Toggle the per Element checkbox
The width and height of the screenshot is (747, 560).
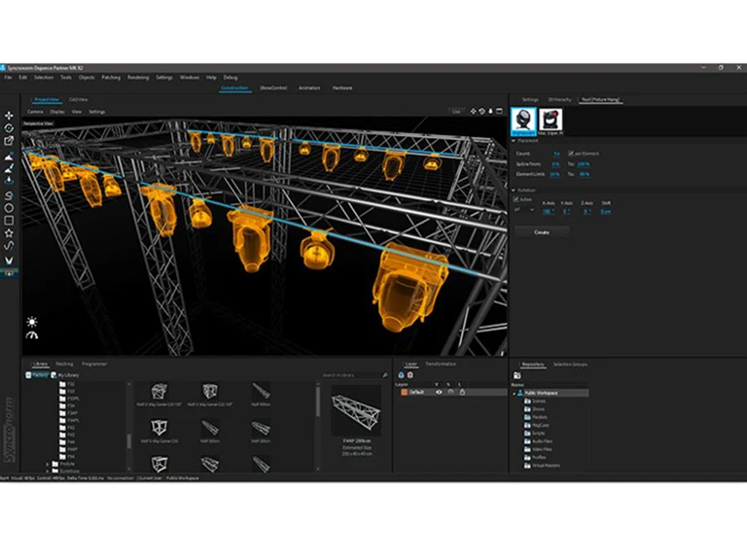[x=571, y=154]
